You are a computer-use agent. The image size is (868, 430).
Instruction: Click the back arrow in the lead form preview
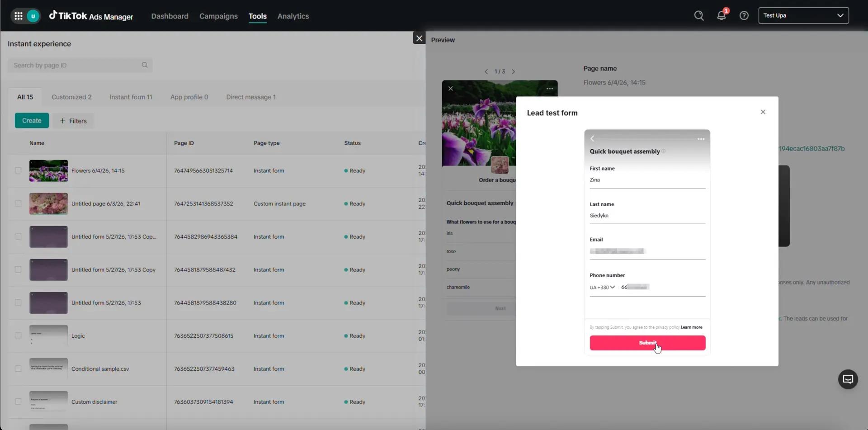point(592,139)
